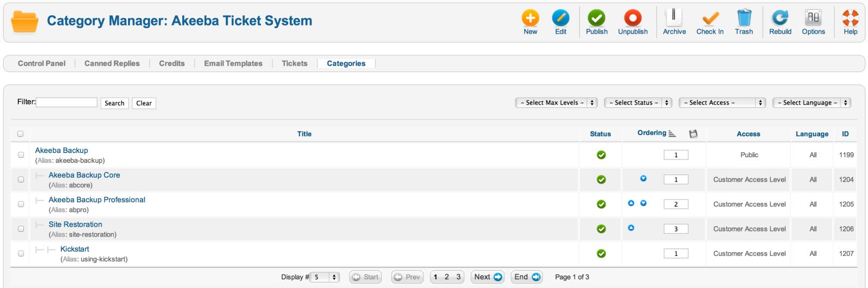The image size is (868, 288).
Task: Click the Clear filter button
Action: (x=144, y=103)
